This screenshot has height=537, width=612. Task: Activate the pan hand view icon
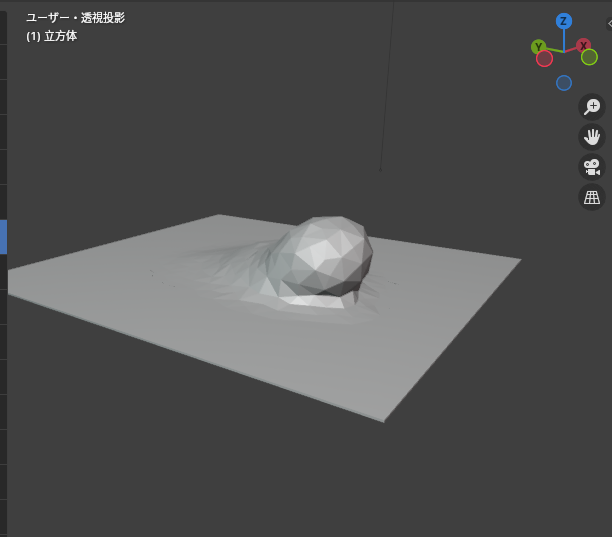tap(592, 137)
